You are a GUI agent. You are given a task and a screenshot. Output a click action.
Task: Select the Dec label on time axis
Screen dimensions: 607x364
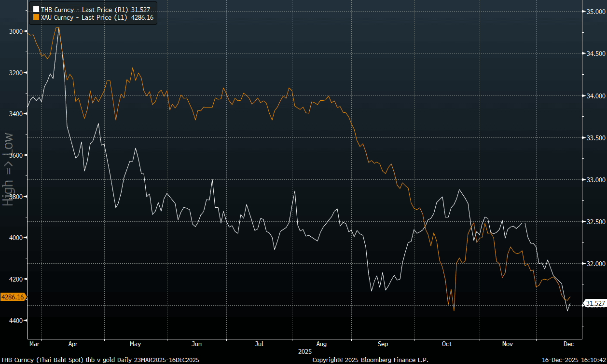click(569, 344)
